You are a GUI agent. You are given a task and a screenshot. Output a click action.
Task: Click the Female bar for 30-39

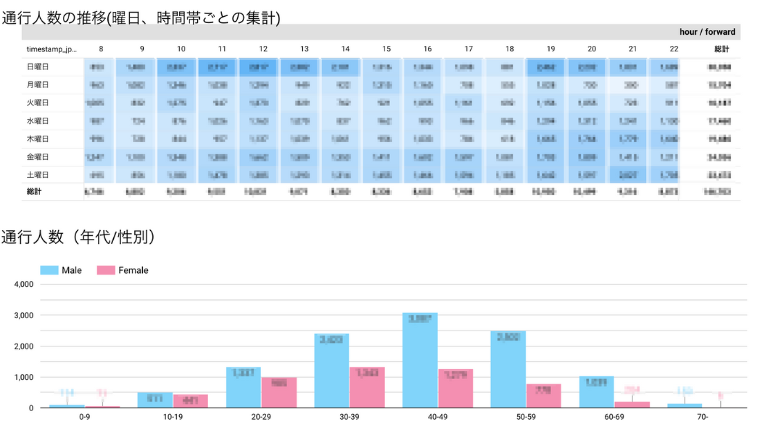[x=367, y=387]
